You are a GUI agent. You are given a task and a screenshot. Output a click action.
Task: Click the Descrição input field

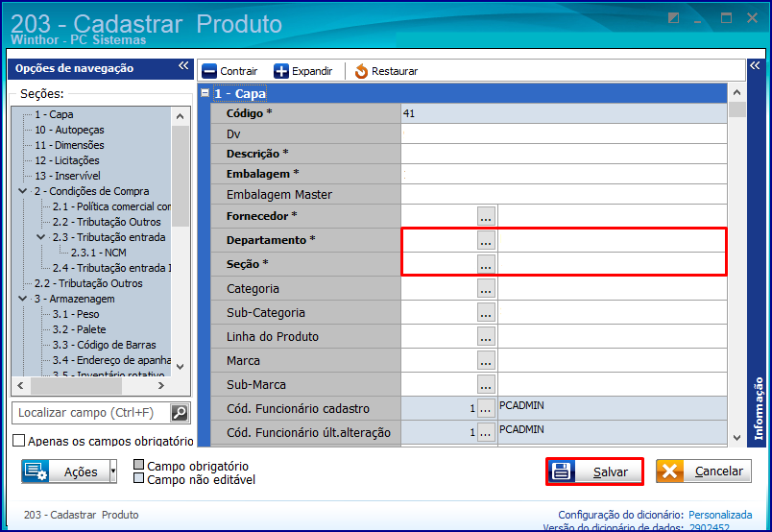[x=564, y=154]
